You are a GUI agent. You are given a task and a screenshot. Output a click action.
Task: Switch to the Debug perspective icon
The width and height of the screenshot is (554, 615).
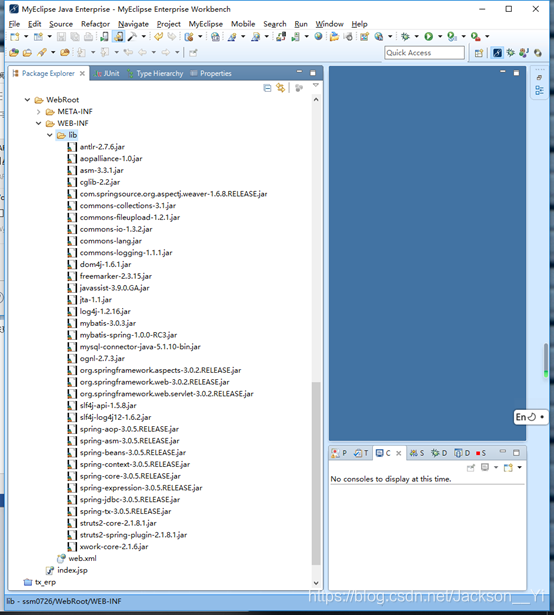coord(510,53)
